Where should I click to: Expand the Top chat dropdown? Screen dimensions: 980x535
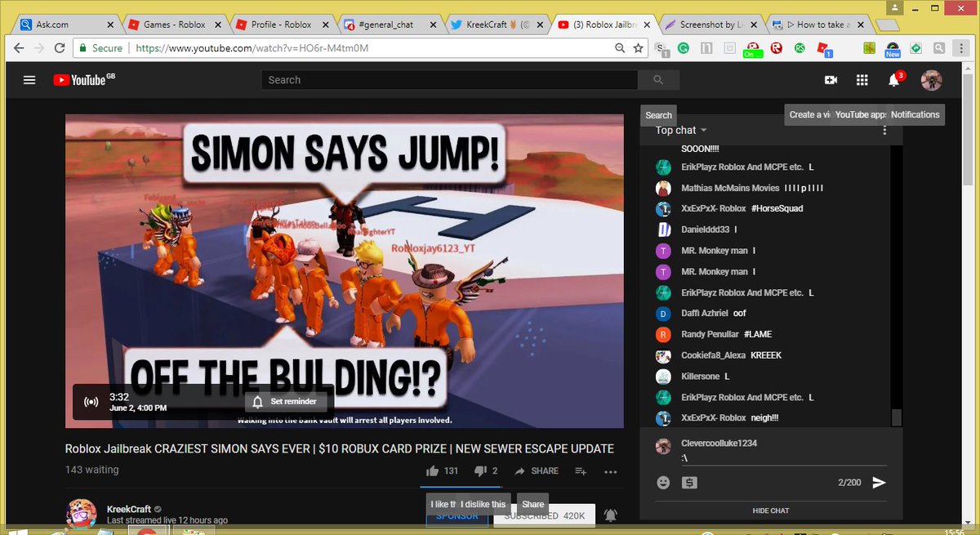[681, 130]
